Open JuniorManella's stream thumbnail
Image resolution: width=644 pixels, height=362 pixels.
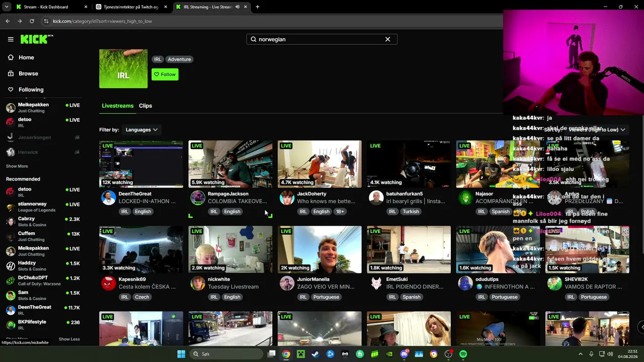pos(319,249)
